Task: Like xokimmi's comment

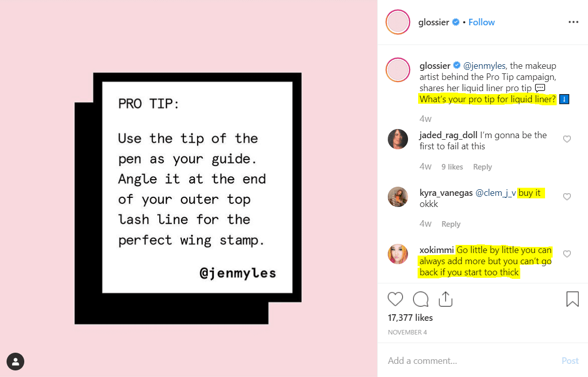Action: [567, 254]
